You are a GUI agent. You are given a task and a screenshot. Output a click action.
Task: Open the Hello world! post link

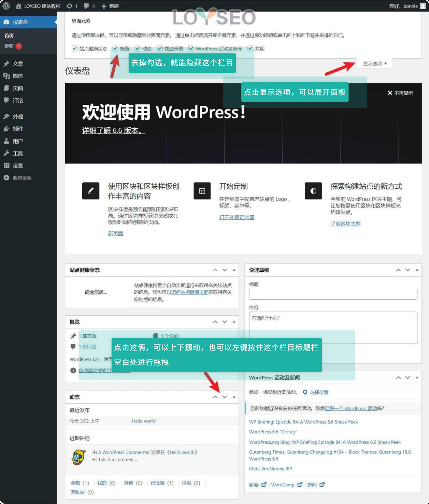click(x=144, y=421)
